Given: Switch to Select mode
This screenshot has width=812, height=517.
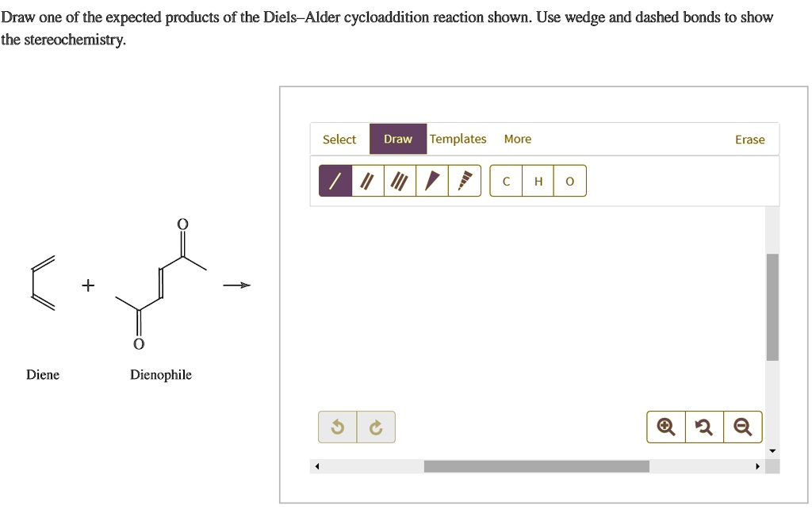Looking at the screenshot, I should [339, 140].
